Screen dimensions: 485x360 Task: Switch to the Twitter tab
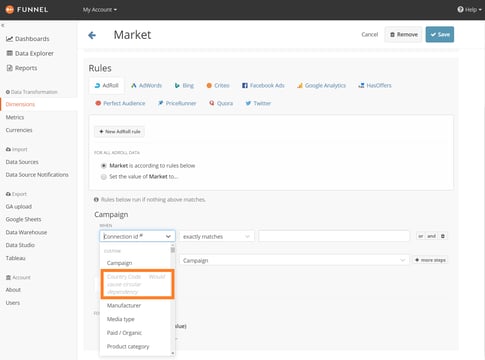[258, 103]
